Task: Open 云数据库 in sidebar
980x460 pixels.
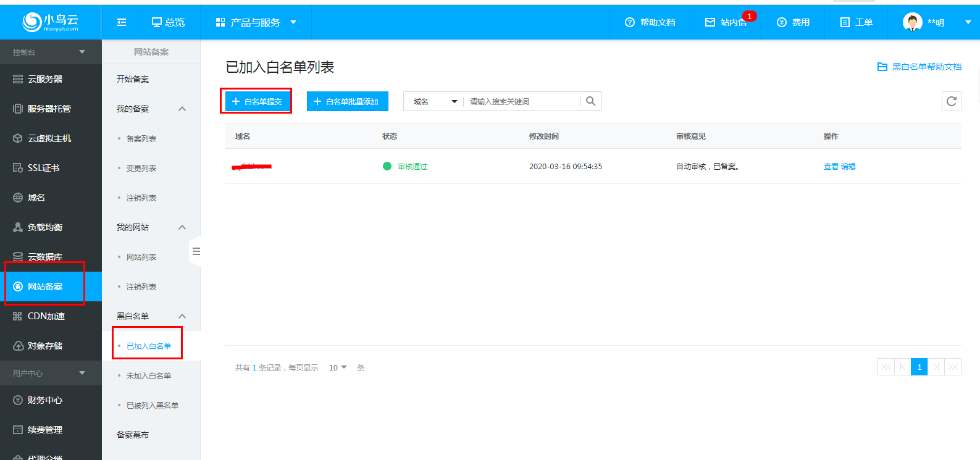Action: pyautogui.click(x=51, y=257)
